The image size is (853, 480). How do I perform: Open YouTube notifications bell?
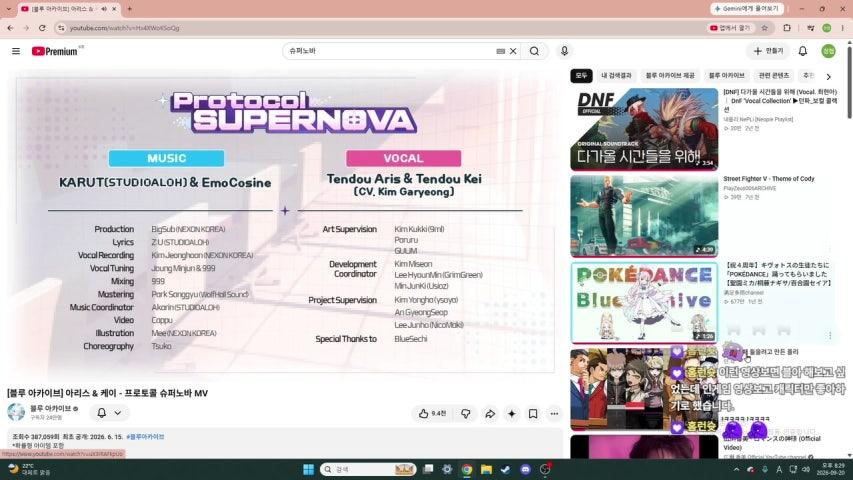[x=802, y=51]
